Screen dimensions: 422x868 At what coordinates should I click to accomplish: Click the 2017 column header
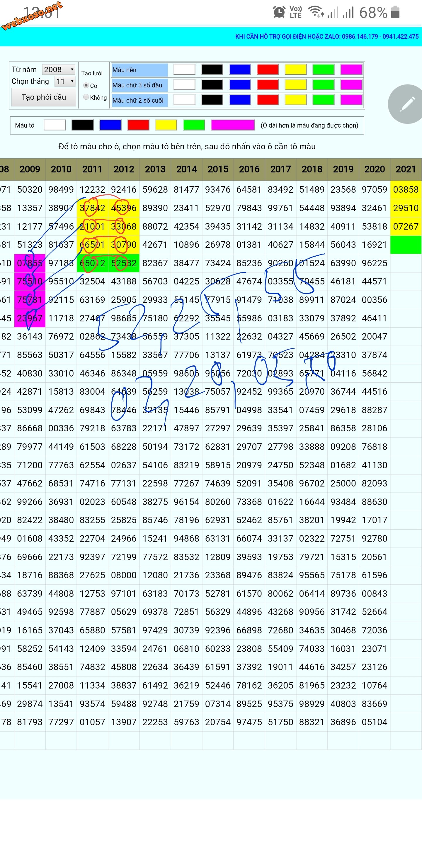pyautogui.click(x=280, y=169)
